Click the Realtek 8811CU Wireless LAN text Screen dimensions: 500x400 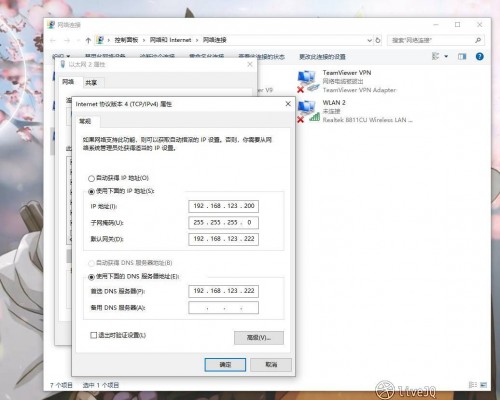pos(367,120)
